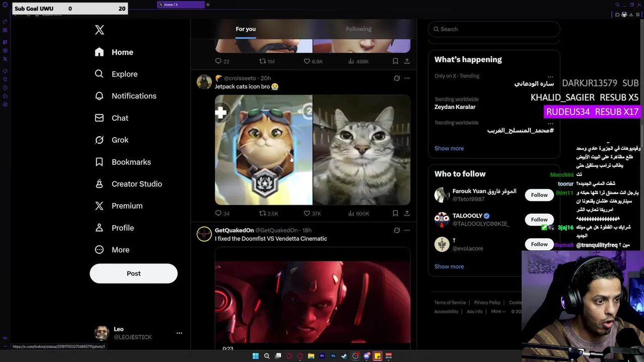Viewport: 644px width, 362px height.
Task: Open Premiere Pro from the taskbar
Action: click(x=322, y=356)
